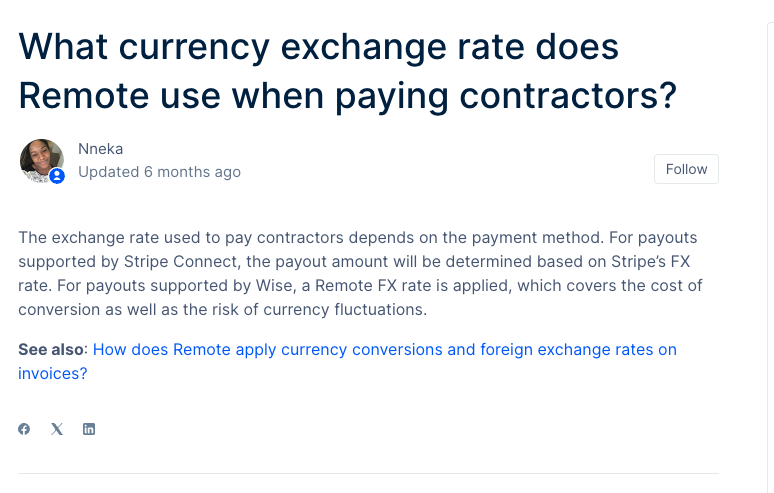Click the divider line below share icons
774x493 pixels.
(368, 474)
